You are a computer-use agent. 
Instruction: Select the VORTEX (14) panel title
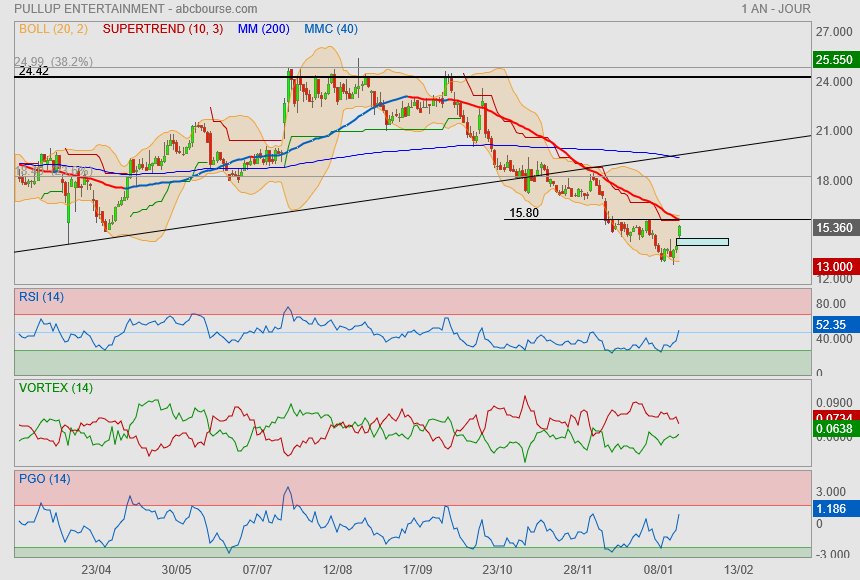pyautogui.click(x=56, y=387)
